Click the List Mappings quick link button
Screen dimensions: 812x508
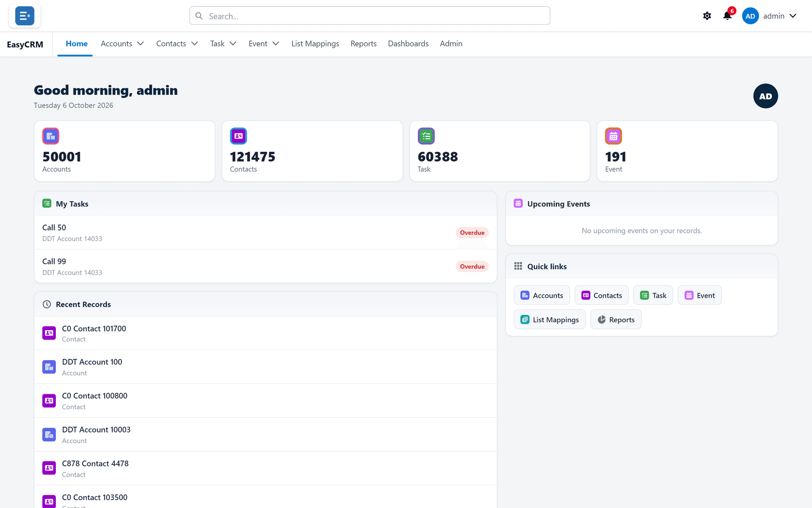tap(549, 320)
